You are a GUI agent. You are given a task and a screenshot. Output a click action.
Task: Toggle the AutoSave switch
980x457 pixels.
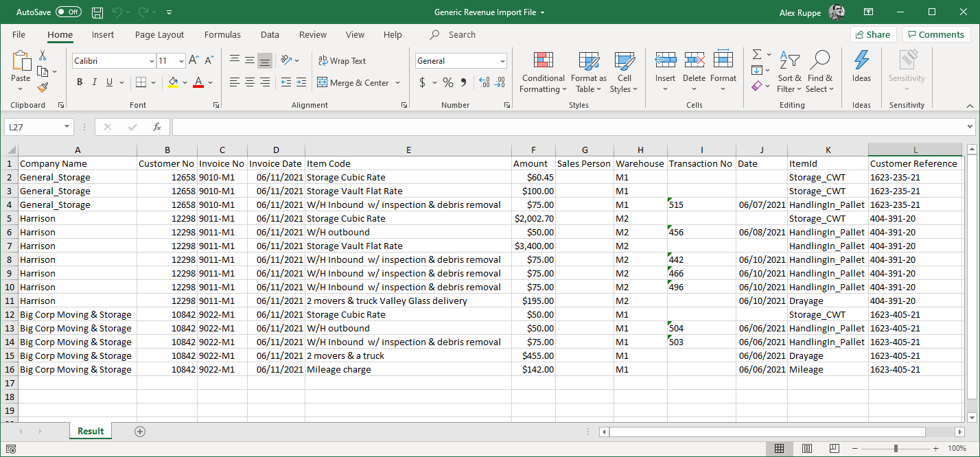(x=68, y=12)
